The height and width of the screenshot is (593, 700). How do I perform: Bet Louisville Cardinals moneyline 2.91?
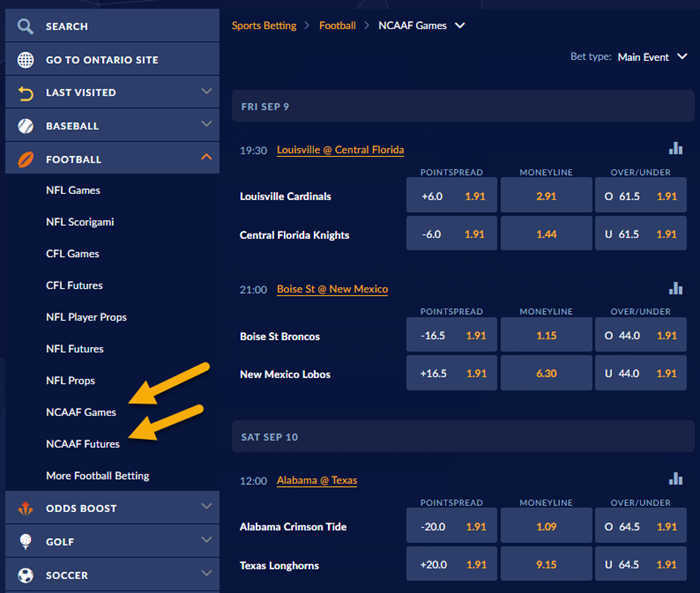[x=546, y=195]
